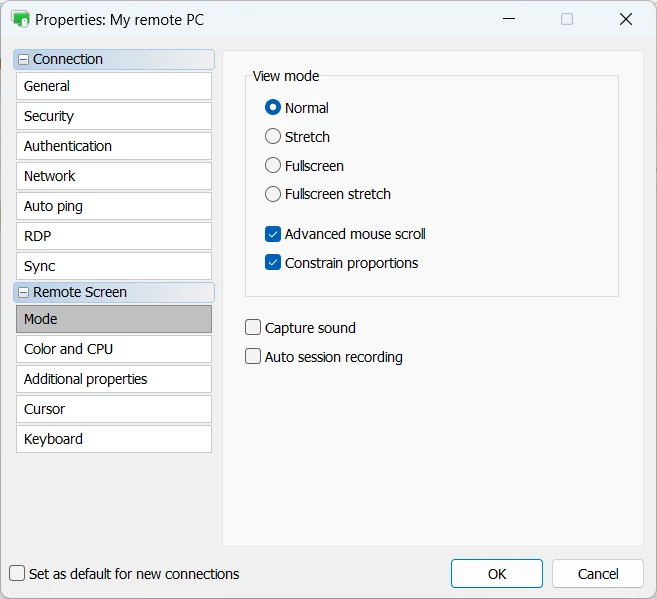
Task: Open the Network settings page
Action: tap(113, 176)
